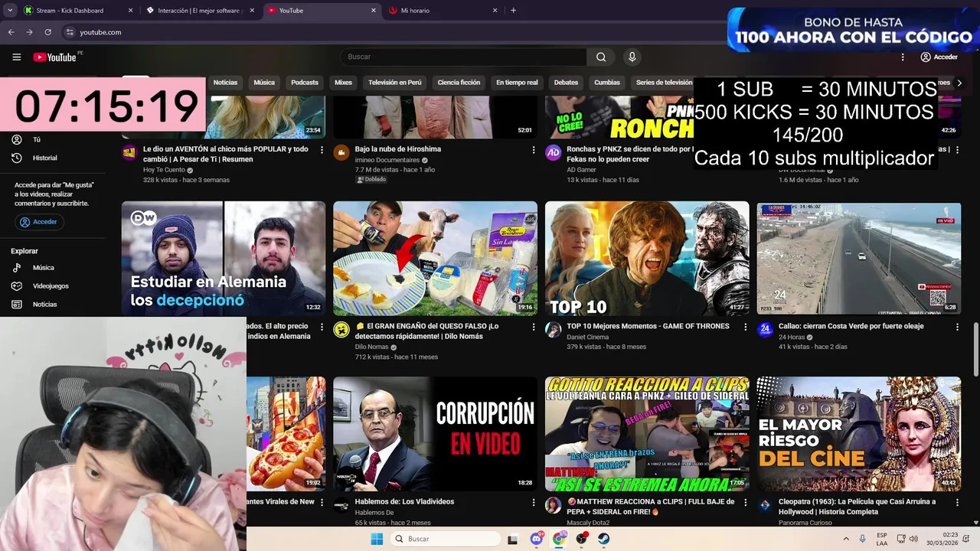
Task: Open Callao Costa Verde video thumbnail
Action: [859, 259]
